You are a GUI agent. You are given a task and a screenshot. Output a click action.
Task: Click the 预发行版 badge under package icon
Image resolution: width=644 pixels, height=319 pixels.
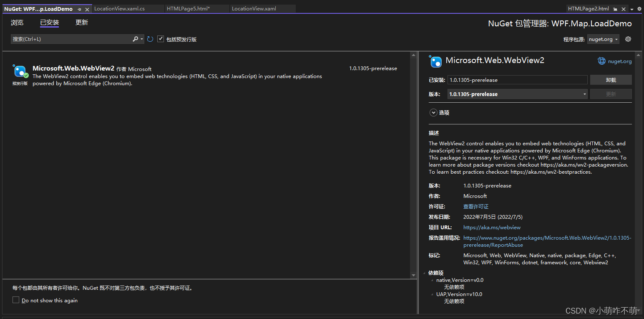click(x=20, y=84)
